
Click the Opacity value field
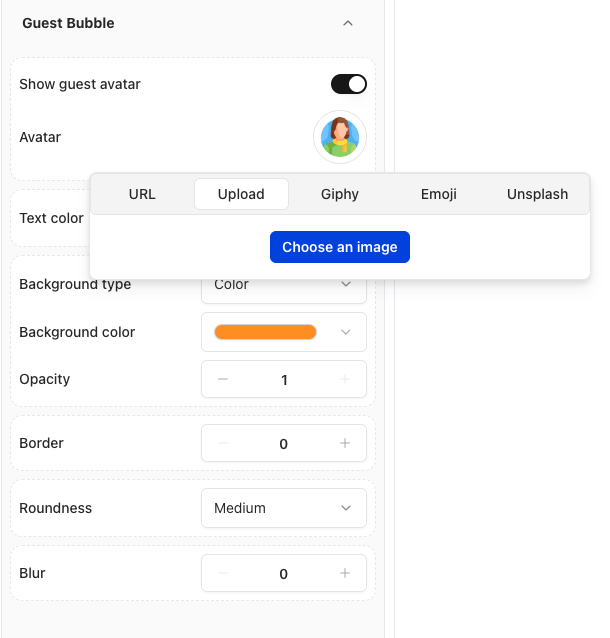click(284, 380)
